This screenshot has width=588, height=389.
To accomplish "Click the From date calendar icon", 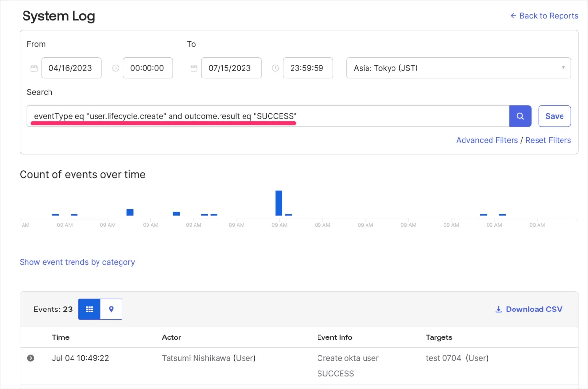I will 34,68.
